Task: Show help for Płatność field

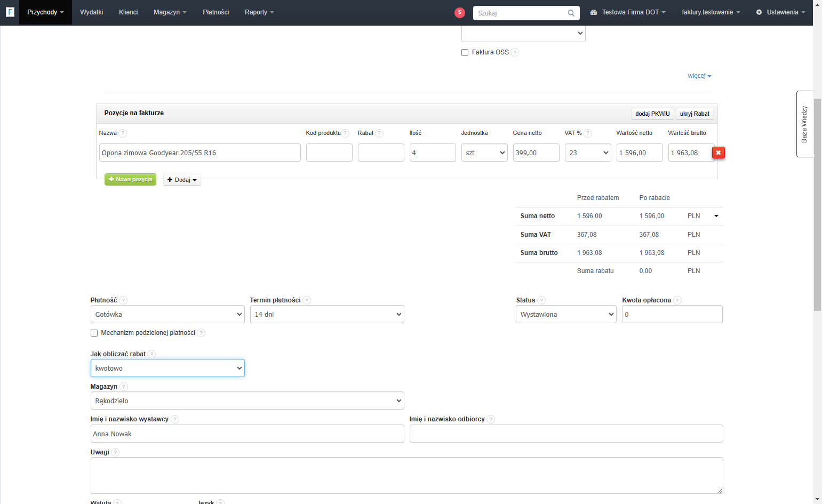Action: coord(123,300)
